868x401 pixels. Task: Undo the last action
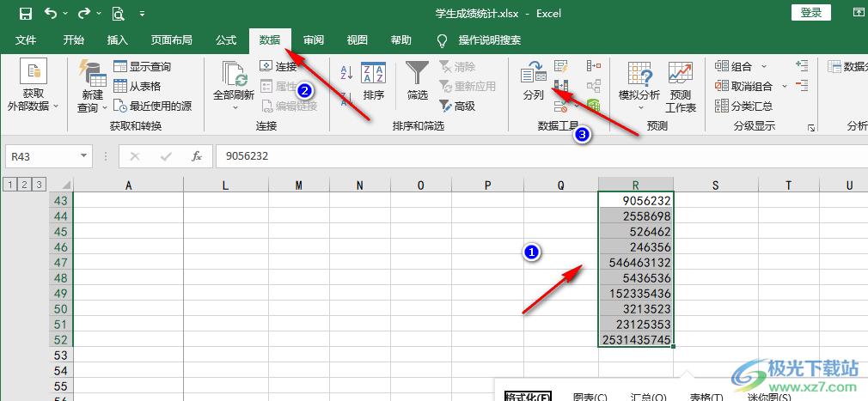[51, 13]
